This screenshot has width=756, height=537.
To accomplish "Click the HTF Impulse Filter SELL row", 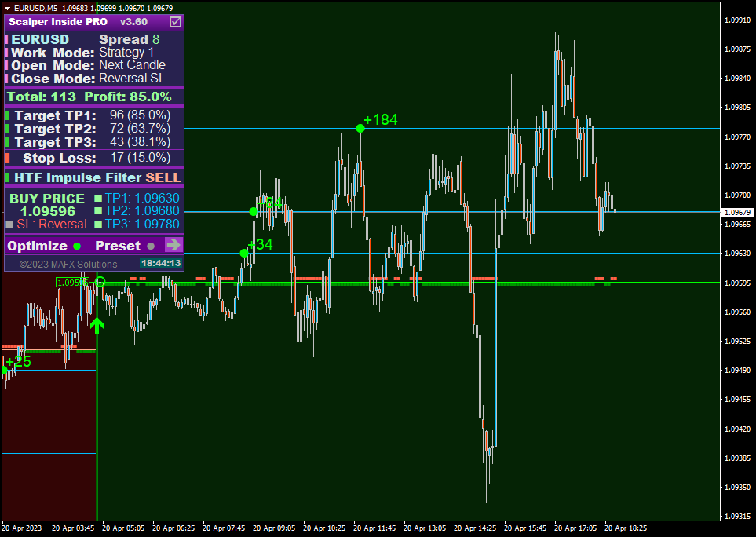I will [94, 177].
